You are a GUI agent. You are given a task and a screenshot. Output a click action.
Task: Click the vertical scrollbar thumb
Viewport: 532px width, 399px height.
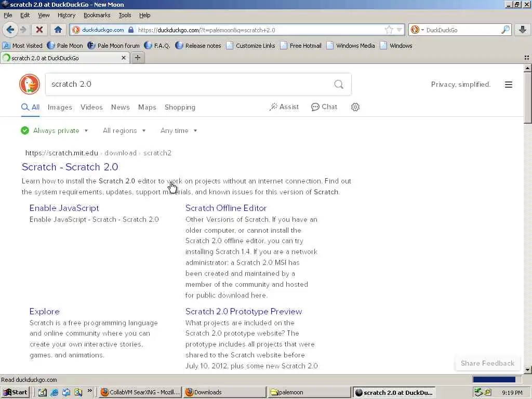(528, 98)
